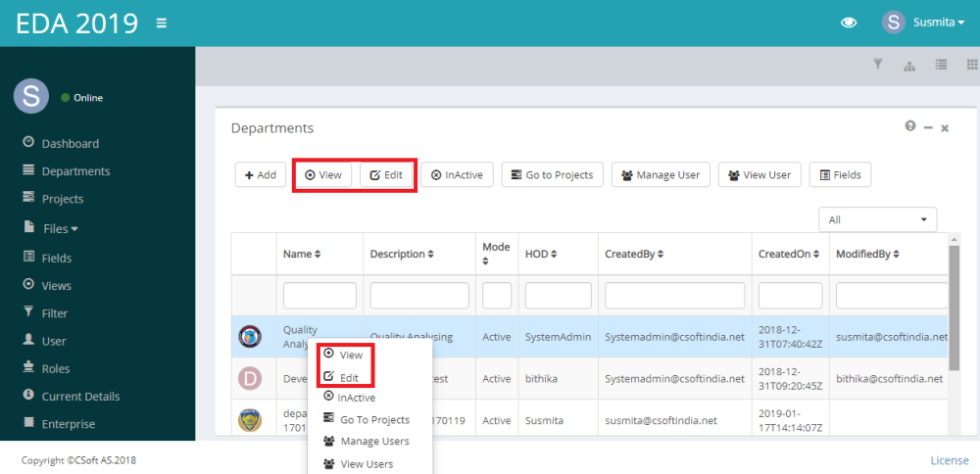Toggle the hamburger menu beside EDA 2019
Image resolution: width=980 pixels, height=474 pixels.
coord(162,24)
